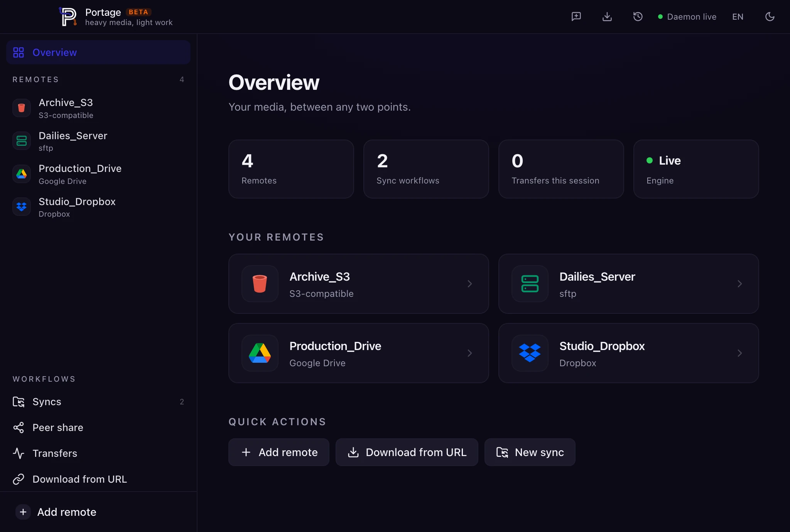Open Studio_Dropbox remote in sidebar
The height and width of the screenshot is (532, 790).
point(98,207)
